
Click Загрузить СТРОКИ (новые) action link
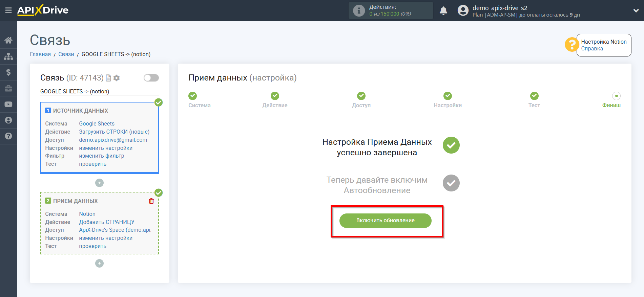click(114, 132)
